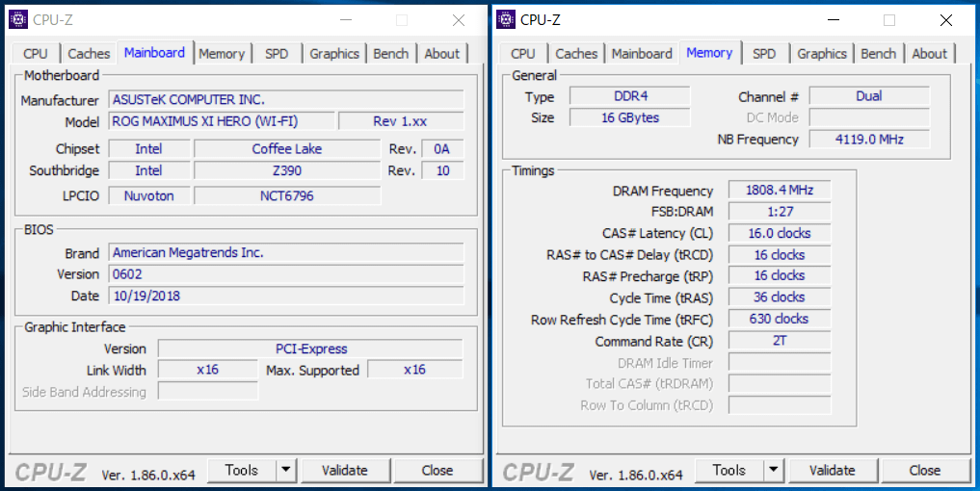980x491 pixels.
Task: Switch to Memory tab in left window
Action: (x=222, y=54)
